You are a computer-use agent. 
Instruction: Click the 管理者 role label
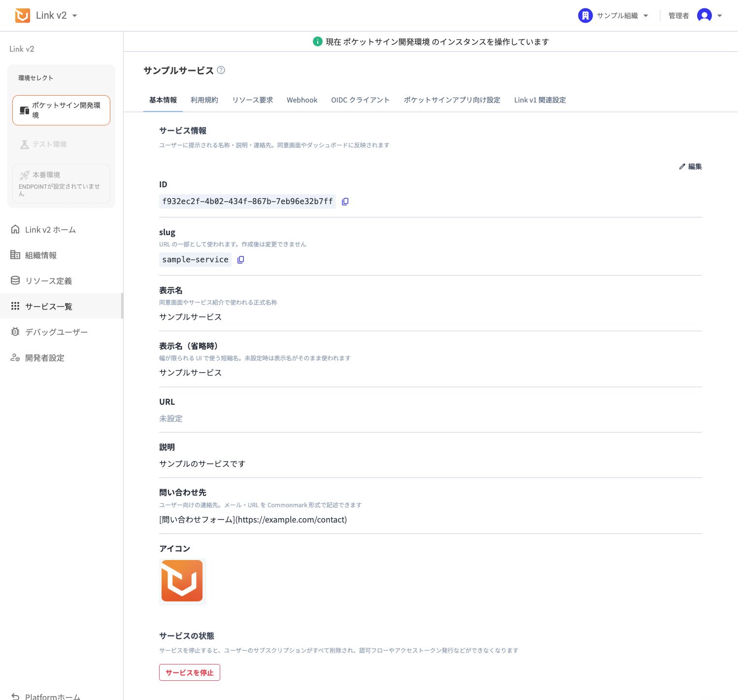tap(678, 16)
